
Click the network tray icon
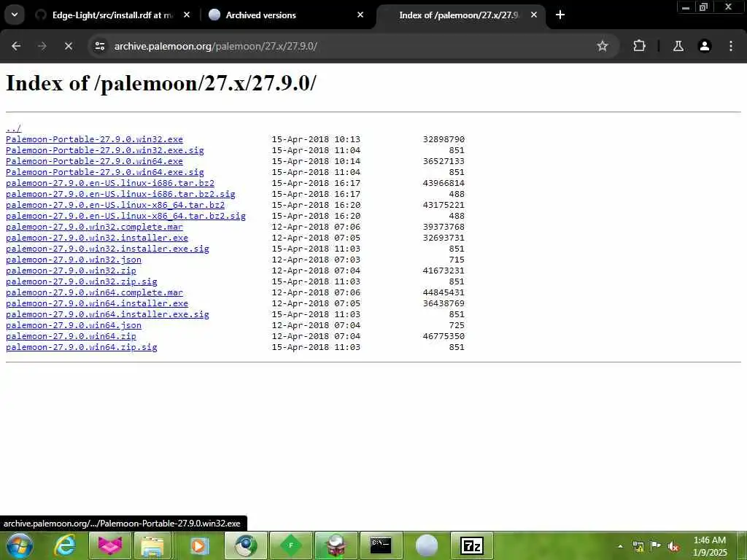click(x=638, y=546)
